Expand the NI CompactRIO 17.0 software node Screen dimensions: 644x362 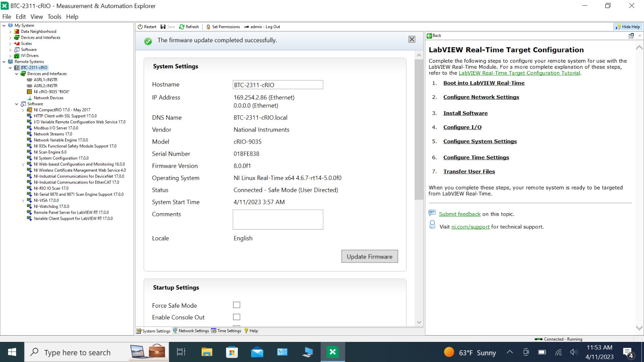pyautogui.click(x=23, y=110)
